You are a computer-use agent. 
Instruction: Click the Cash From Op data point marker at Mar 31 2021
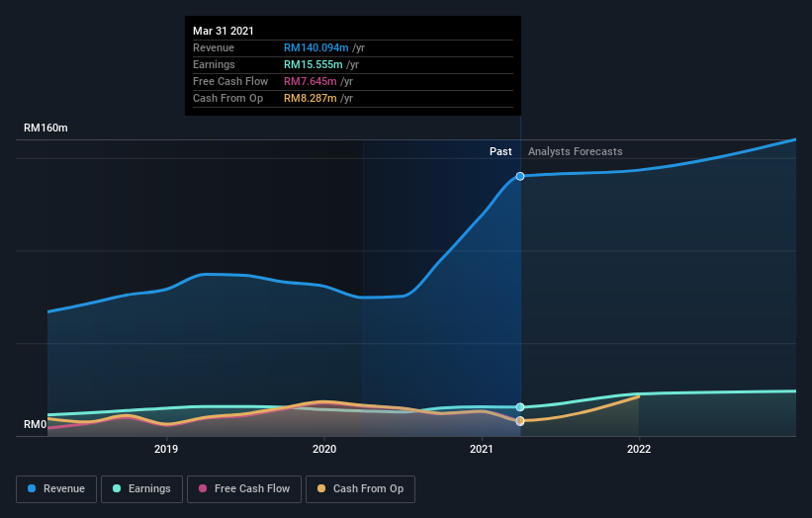click(520, 421)
